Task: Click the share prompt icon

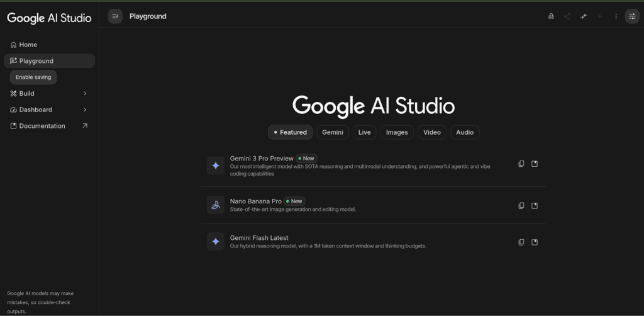Action: click(567, 16)
